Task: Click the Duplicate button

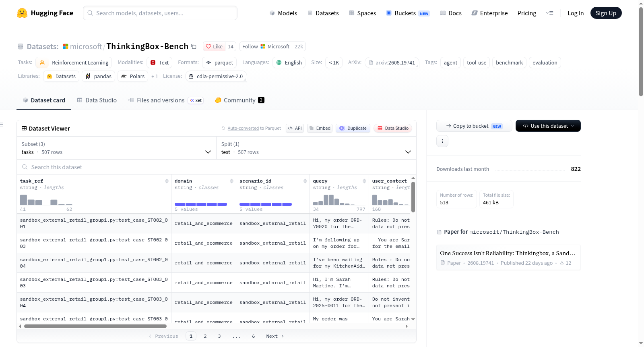Action: point(353,128)
